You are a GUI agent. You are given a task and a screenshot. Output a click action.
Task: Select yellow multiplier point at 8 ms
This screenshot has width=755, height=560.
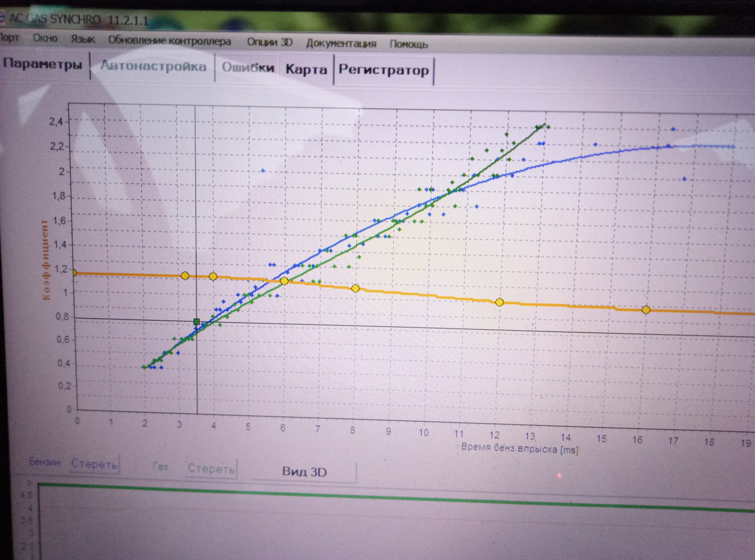pyautogui.click(x=355, y=288)
